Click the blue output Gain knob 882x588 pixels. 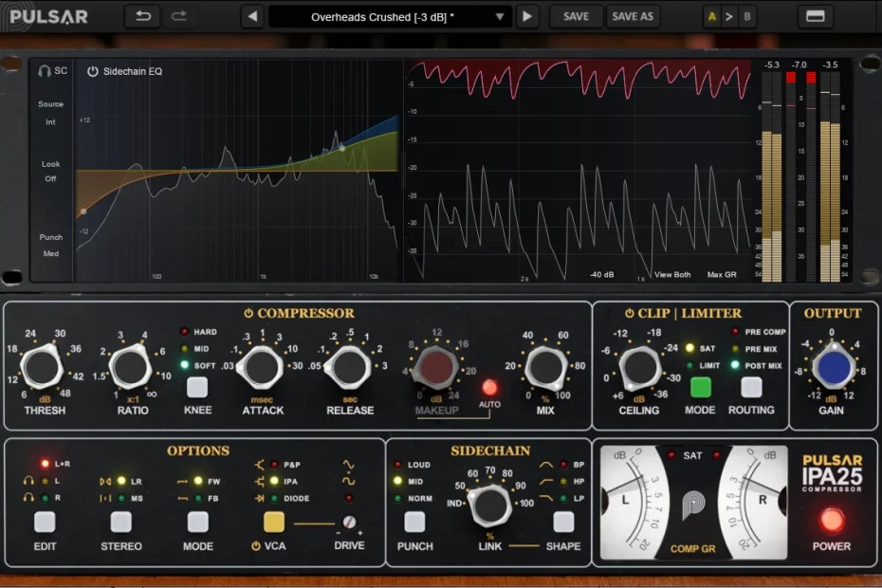point(832,368)
